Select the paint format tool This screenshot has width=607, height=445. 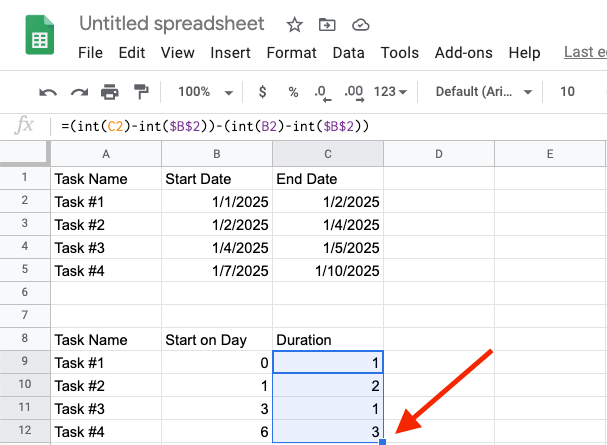click(x=141, y=92)
